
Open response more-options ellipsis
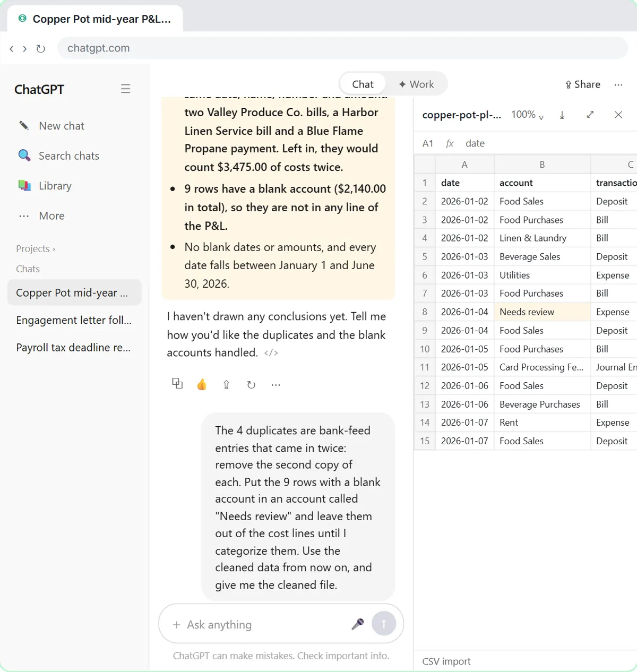coord(276,385)
